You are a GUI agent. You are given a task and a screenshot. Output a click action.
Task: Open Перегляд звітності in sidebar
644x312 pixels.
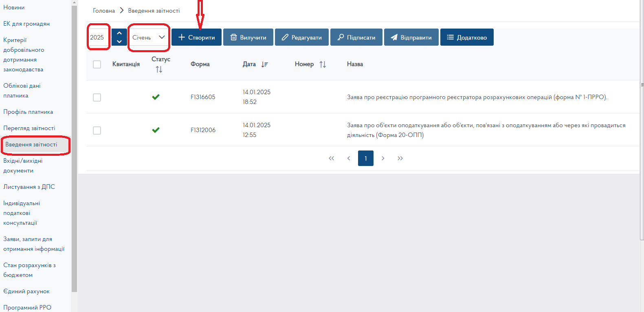(x=29, y=128)
